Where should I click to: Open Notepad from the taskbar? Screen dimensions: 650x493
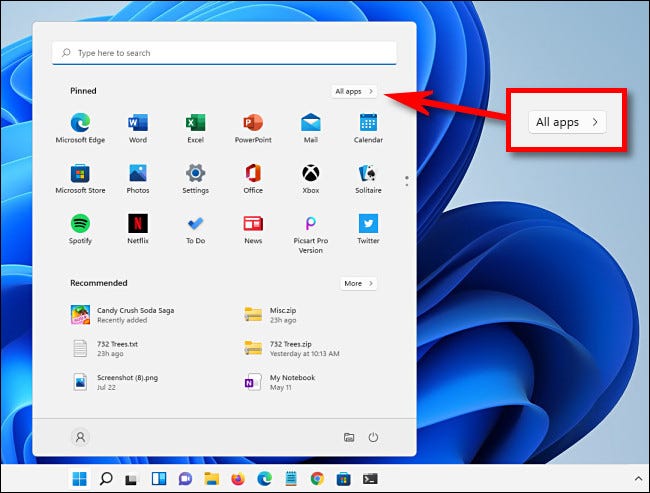291,479
